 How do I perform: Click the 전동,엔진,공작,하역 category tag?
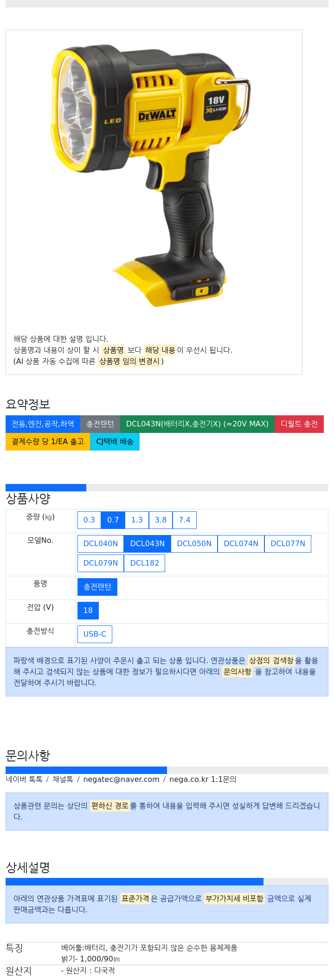click(x=43, y=424)
